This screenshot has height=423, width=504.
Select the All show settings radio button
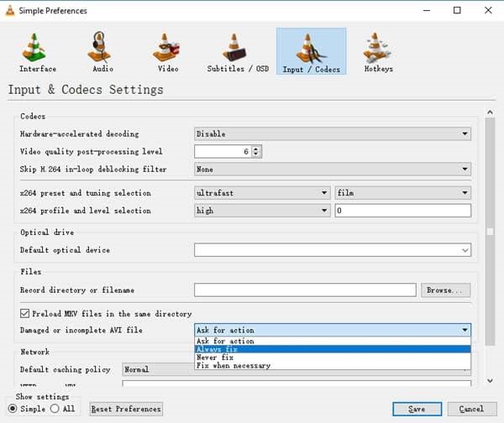pyautogui.click(x=55, y=409)
